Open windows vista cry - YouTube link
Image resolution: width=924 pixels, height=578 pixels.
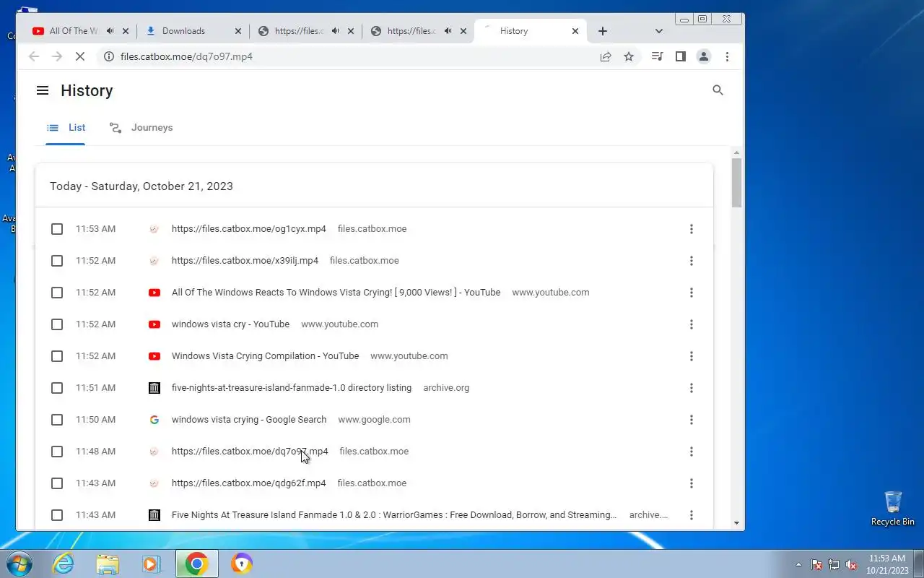tap(230, 324)
